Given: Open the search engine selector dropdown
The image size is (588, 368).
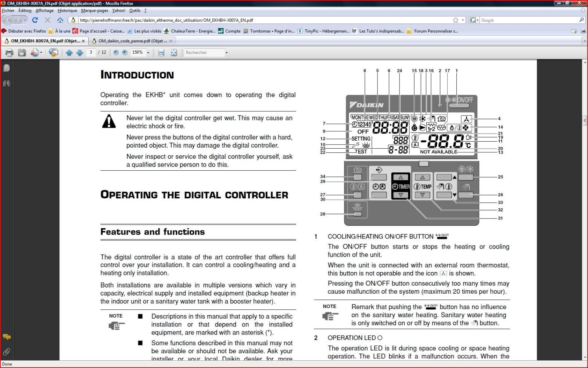Looking at the screenshot, I should (x=474, y=20).
